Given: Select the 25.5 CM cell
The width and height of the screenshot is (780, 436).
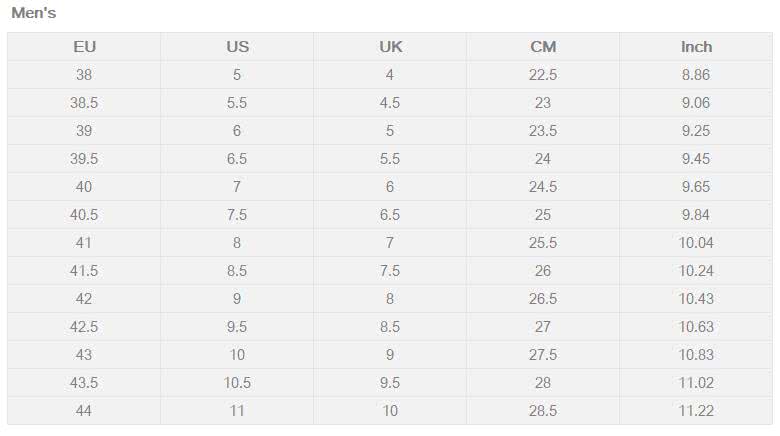Looking at the screenshot, I should (x=543, y=243).
